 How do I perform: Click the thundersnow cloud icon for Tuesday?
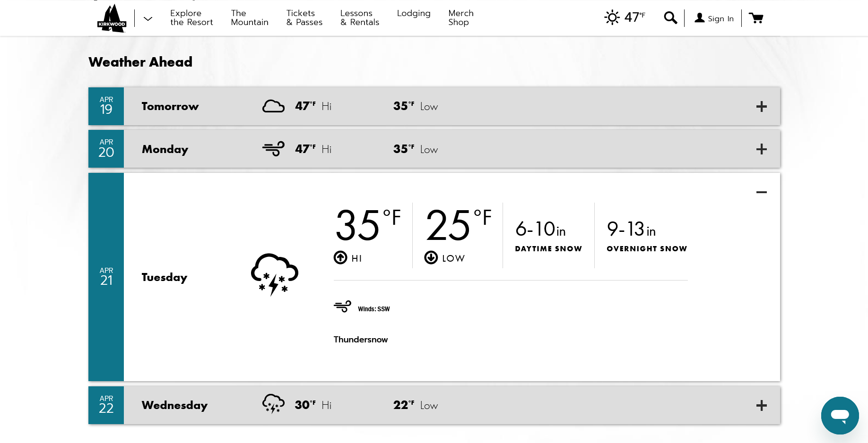[274, 274]
